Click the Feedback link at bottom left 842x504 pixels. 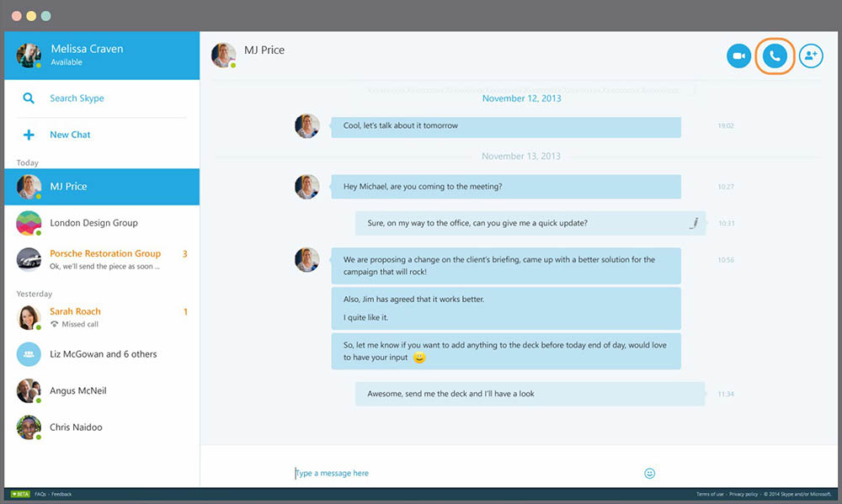[x=61, y=493]
